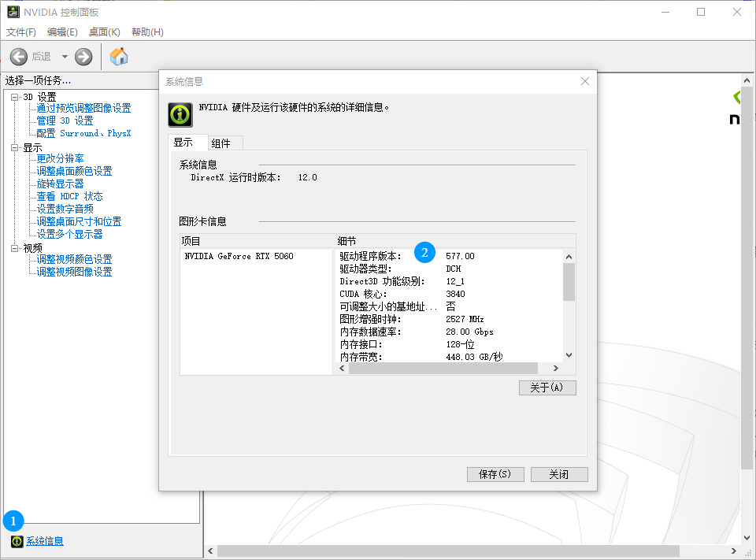The width and height of the screenshot is (756, 560).
Task: Switch to the 组件 tab
Action: (225, 143)
